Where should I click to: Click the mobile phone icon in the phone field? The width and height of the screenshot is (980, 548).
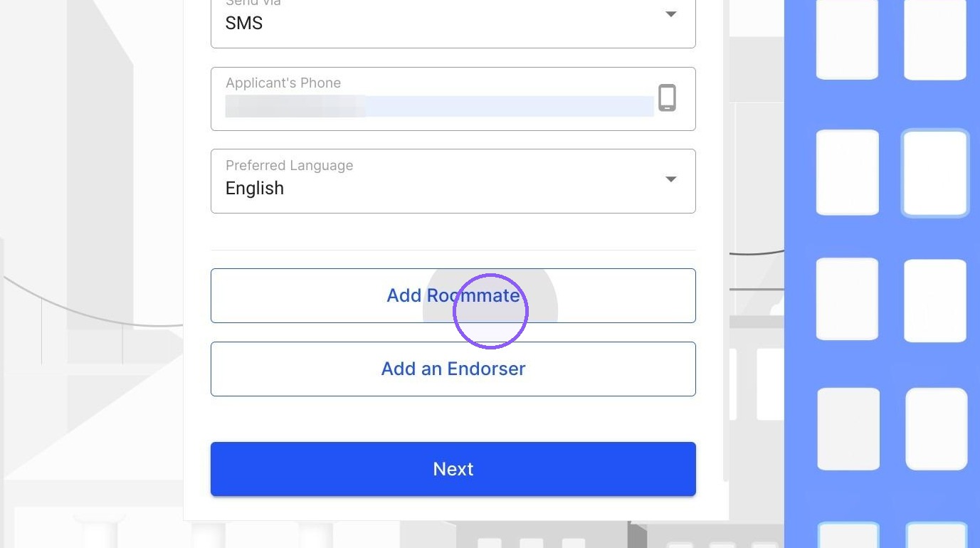point(667,98)
